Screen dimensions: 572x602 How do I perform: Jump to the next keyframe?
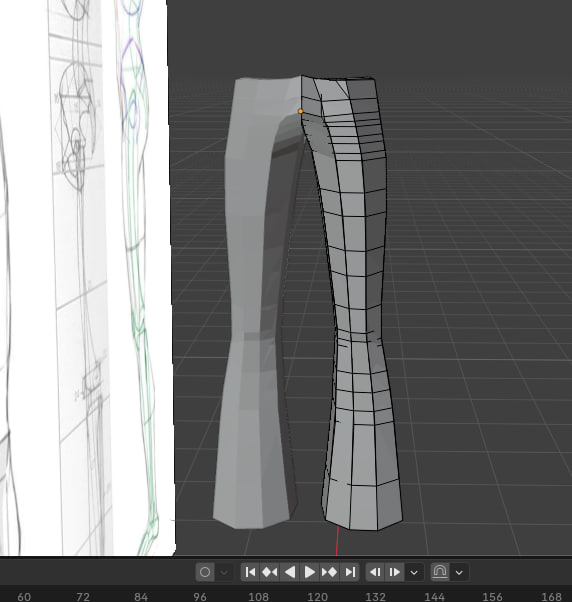tap(329, 572)
